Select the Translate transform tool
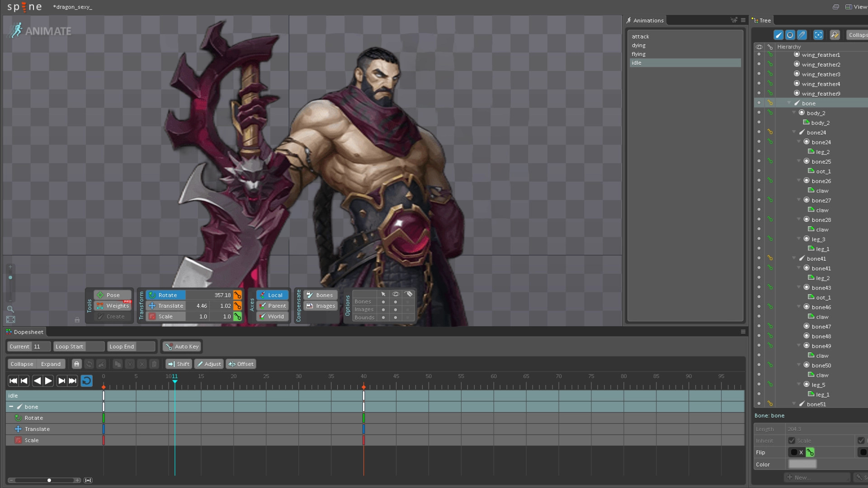This screenshot has height=488, width=868. tap(166, 306)
